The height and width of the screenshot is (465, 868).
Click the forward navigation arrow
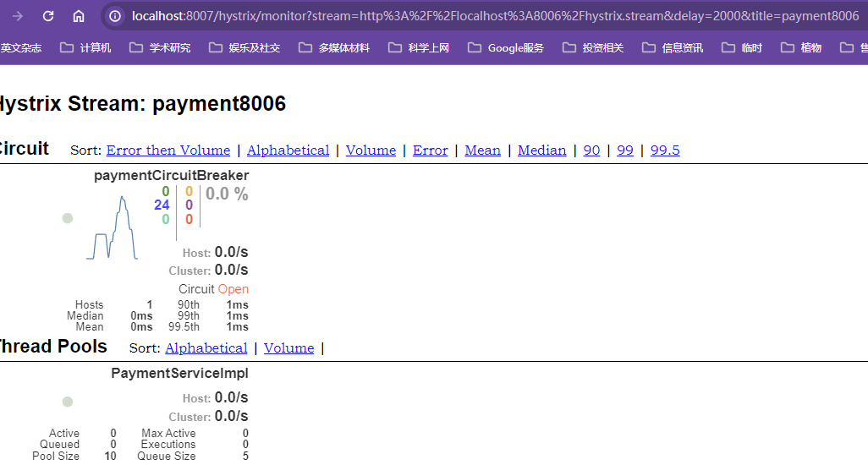(18, 16)
